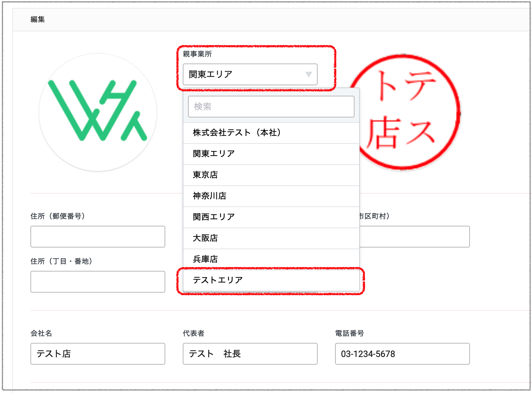Choose 関西エリア from the list
Screen dimensions: 532x393
coord(271,217)
